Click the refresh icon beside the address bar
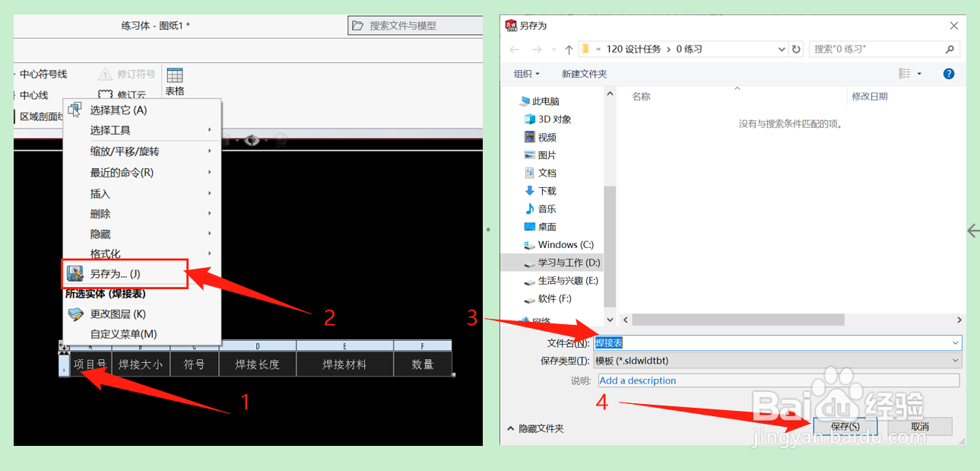Viewport: 980px width, 471px height. pos(795,49)
